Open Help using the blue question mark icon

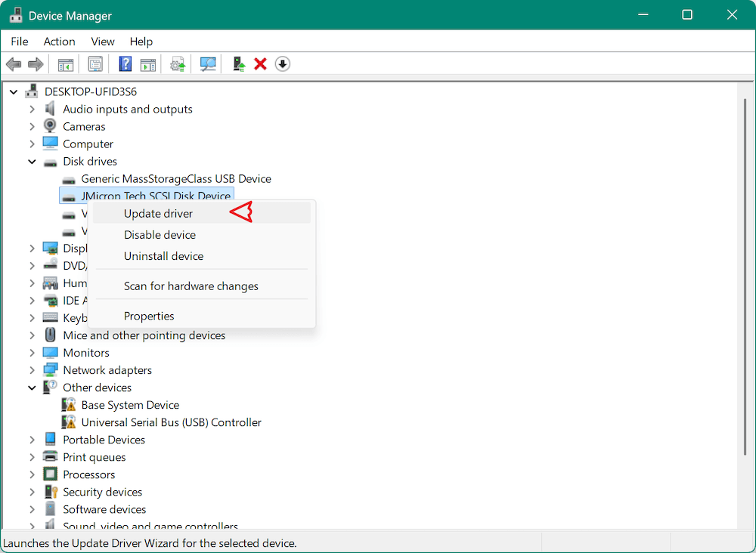[x=125, y=63]
